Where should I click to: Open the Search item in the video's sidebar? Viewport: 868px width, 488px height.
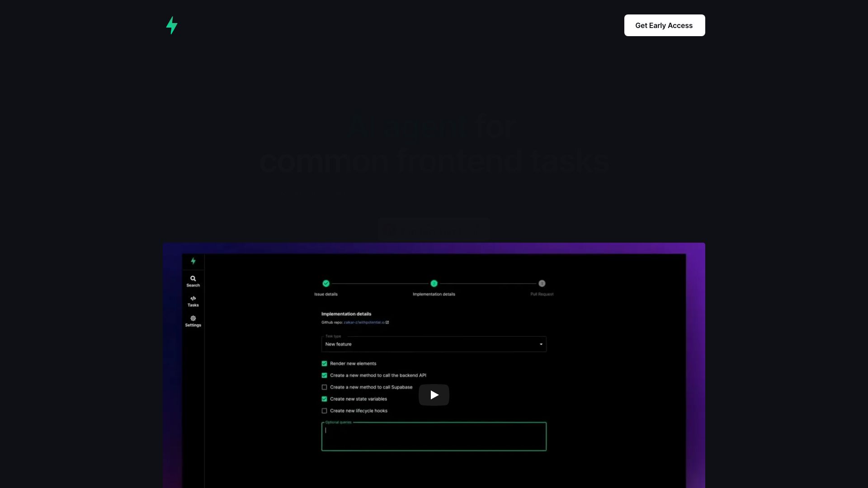click(193, 281)
